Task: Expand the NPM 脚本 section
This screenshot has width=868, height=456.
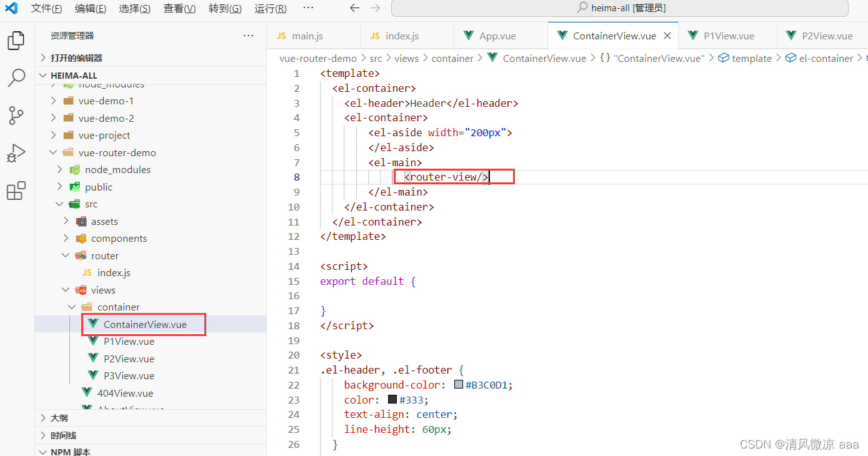Action: pos(43,452)
